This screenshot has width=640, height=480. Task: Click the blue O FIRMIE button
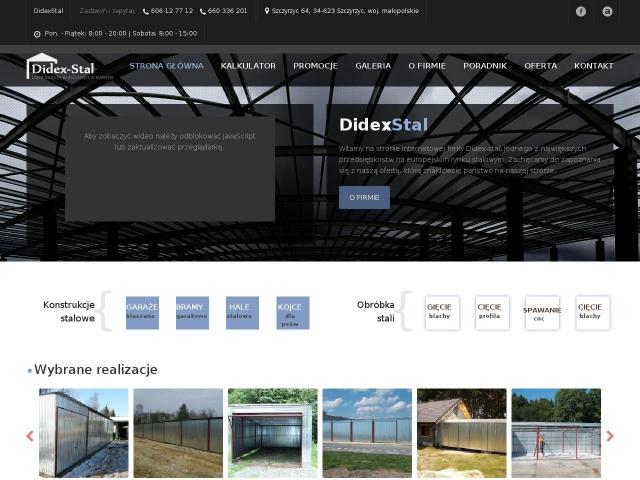[x=364, y=198]
